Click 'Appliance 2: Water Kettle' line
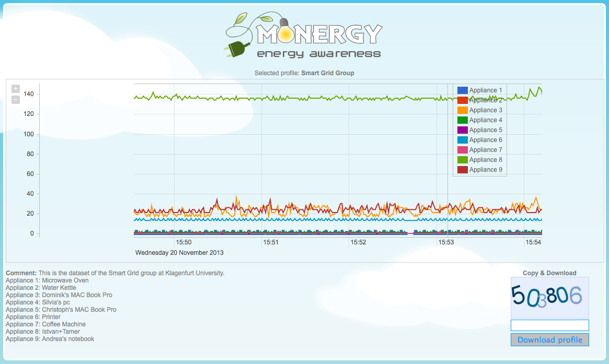Image resolution: width=609 pixels, height=364 pixels. point(41,288)
